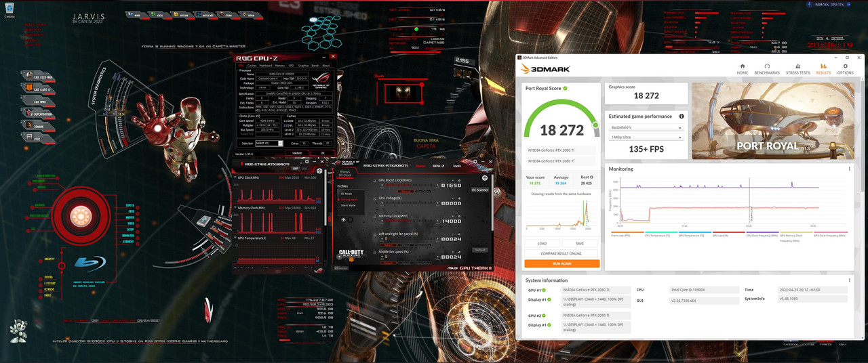Toggle Always 3D Clock option
This screenshot has height=363, width=868.
(345, 173)
